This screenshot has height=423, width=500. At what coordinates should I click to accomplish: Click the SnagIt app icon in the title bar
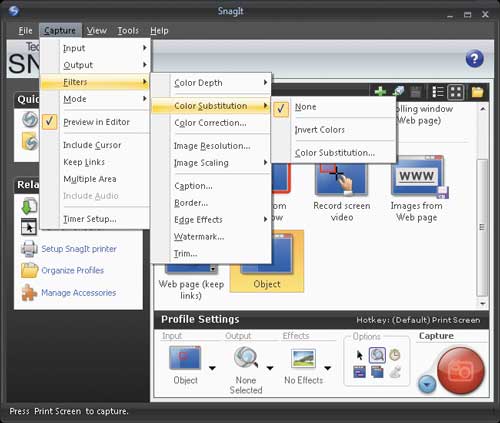pyautogui.click(x=14, y=11)
